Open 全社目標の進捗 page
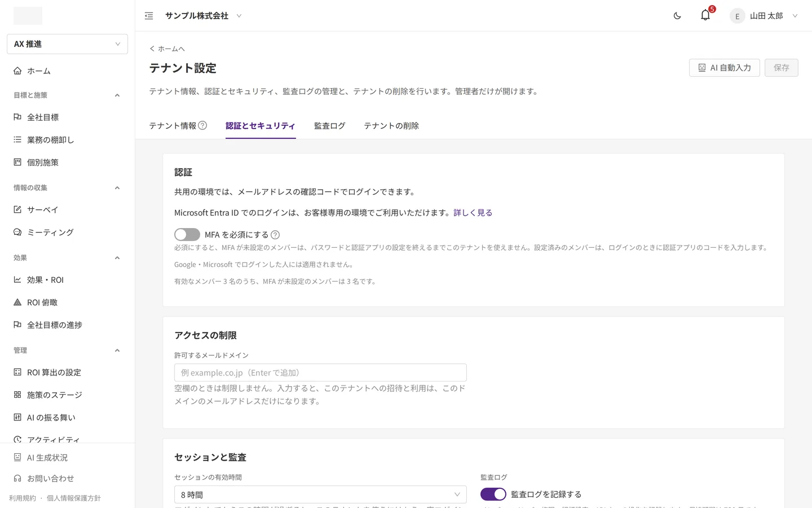Viewport: 812px width, 508px height. coord(67,325)
